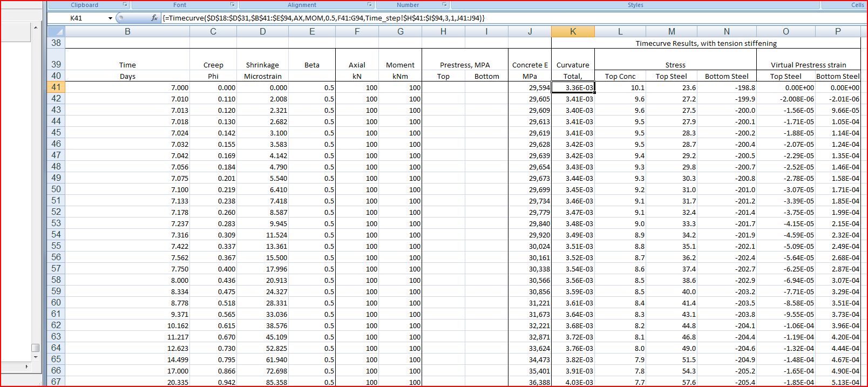Screen dimensions: 868x387
Task: Select cell K41 with value 3.36E-03
Action: pyautogui.click(x=573, y=87)
